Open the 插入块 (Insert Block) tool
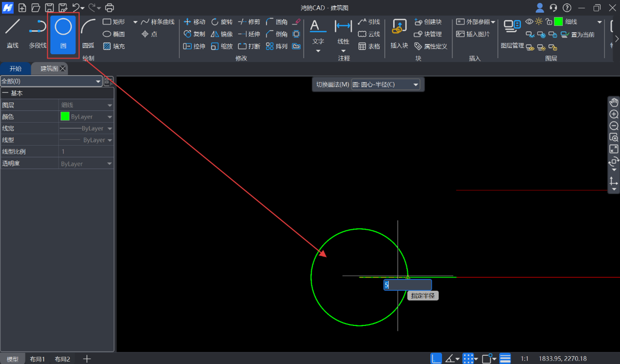Viewport: 620px width, 364px height. coord(399,33)
